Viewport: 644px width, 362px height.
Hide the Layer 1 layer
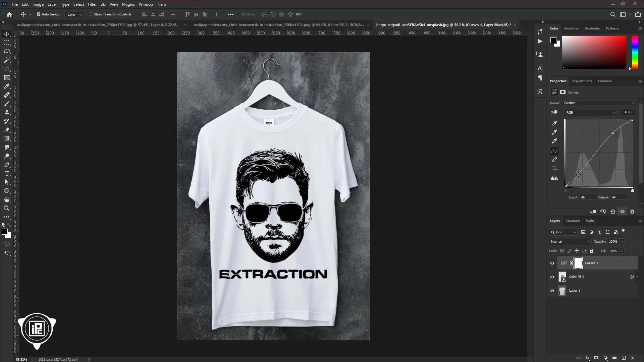coord(552,291)
